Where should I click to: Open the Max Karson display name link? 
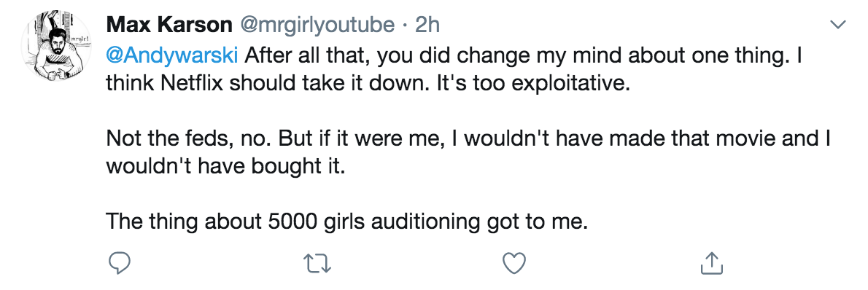click(x=168, y=24)
